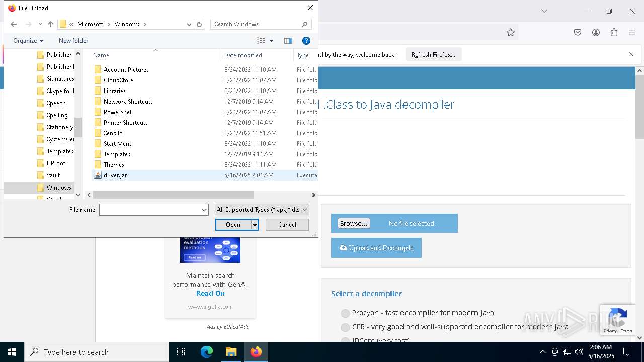Open Windows Start menu
Image resolution: width=644 pixels, height=362 pixels.
point(12,352)
